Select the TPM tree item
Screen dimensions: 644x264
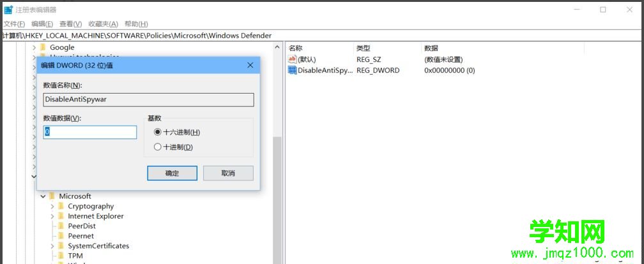(x=75, y=256)
